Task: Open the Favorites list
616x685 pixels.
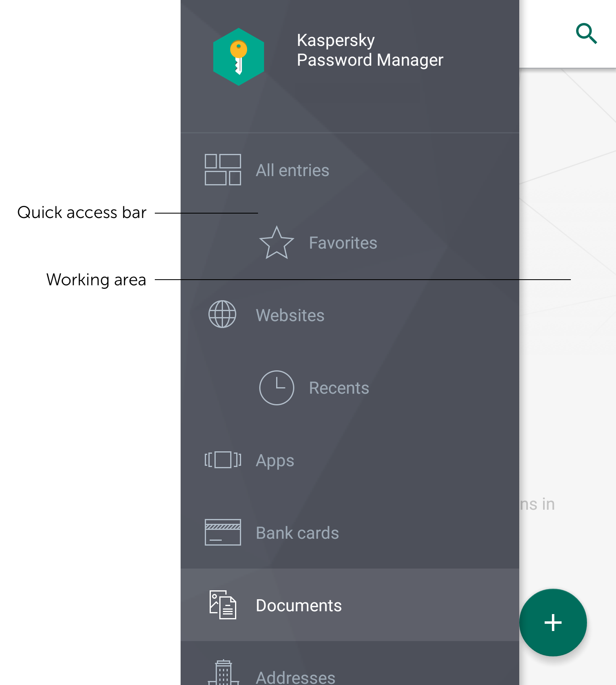Action: point(350,243)
